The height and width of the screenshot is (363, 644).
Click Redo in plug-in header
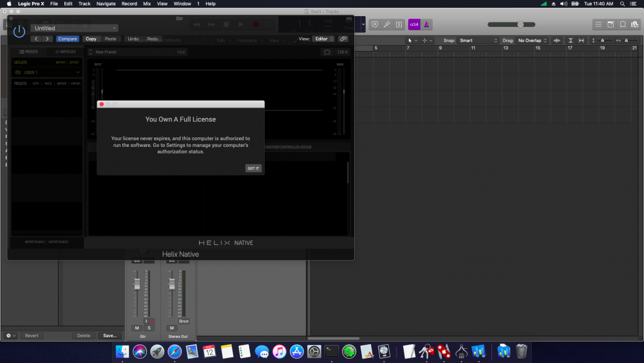[153, 39]
